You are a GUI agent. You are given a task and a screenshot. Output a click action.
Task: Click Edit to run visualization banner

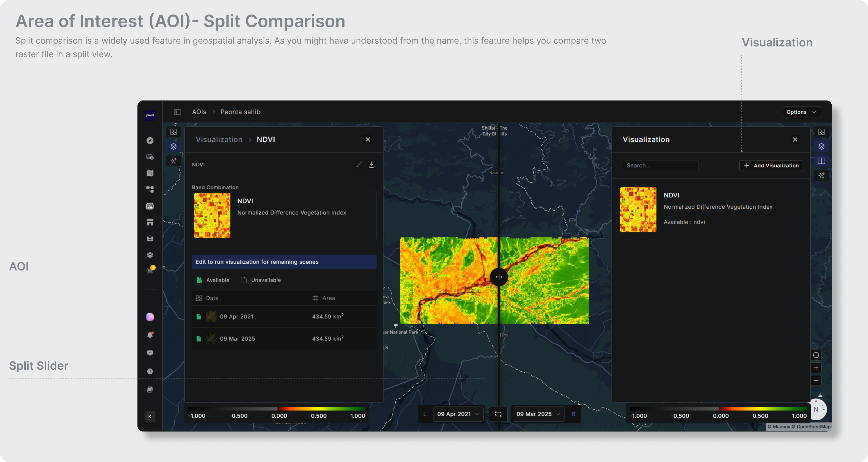tap(284, 262)
